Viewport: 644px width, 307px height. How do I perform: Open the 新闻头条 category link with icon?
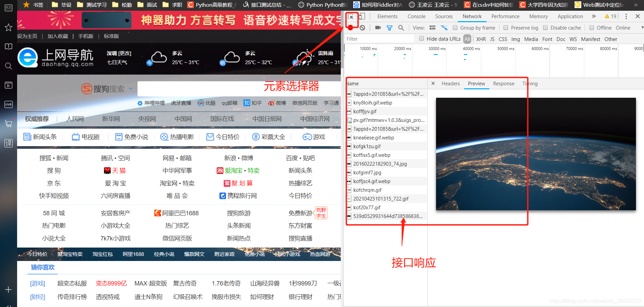(40, 137)
